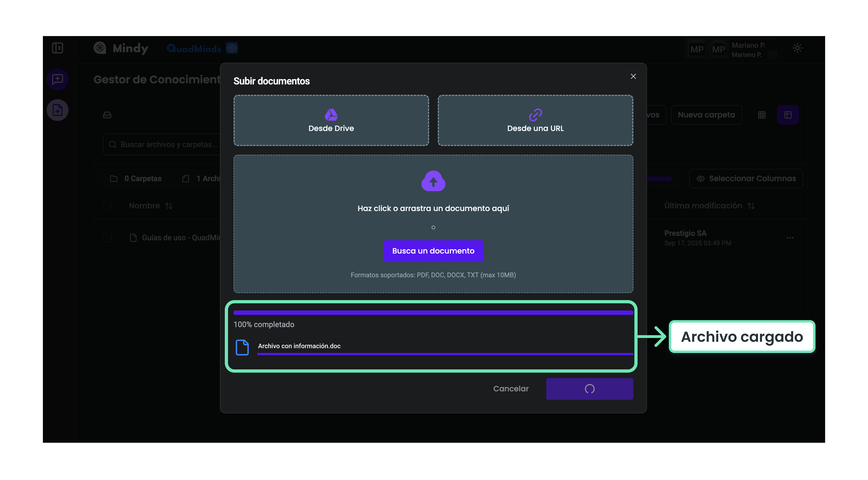Image resolution: width=868 pixels, height=480 pixels.
Task: Open Seleccionar Columnas visibility options
Action: tap(746, 178)
